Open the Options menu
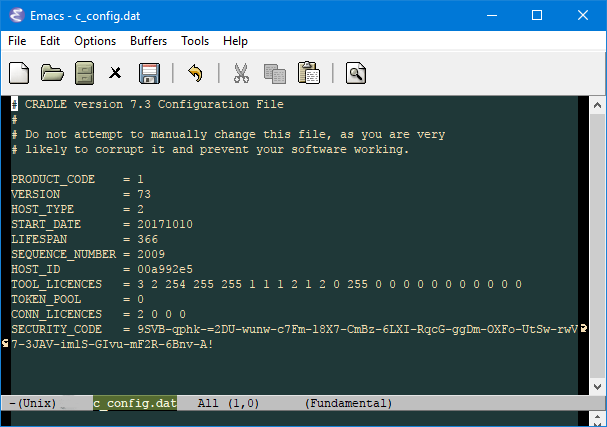This screenshot has width=607, height=427. click(x=95, y=41)
